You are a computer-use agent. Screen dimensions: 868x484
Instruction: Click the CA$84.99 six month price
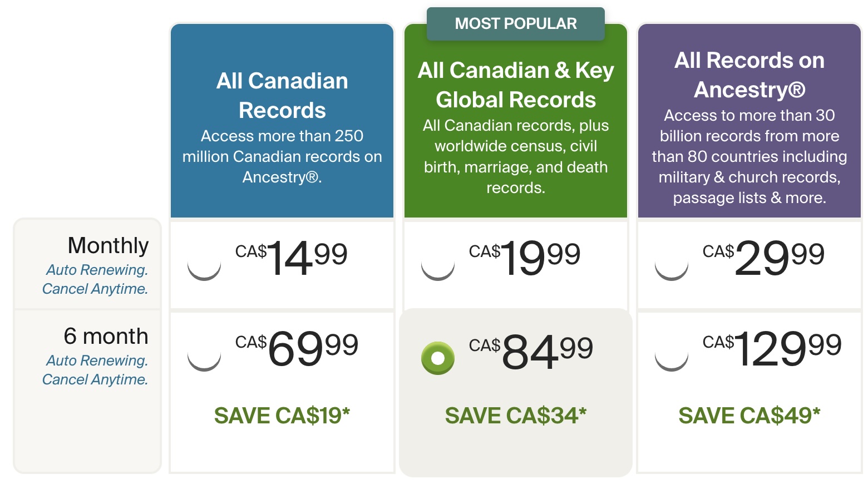pos(531,352)
